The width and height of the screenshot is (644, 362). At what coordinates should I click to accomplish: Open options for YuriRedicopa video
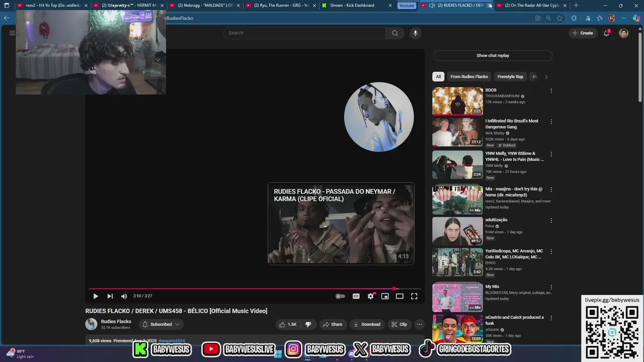[x=551, y=251]
